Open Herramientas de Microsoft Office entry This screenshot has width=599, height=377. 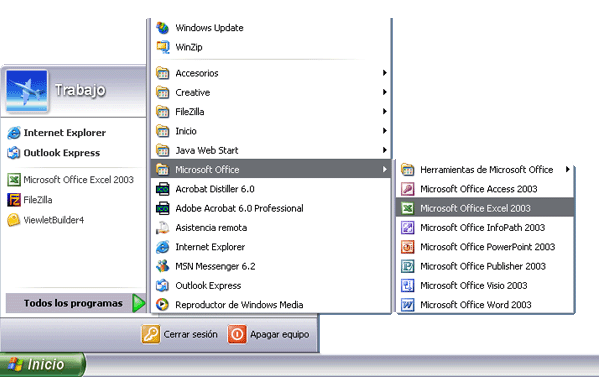pyautogui.click(x=485, y=169)
